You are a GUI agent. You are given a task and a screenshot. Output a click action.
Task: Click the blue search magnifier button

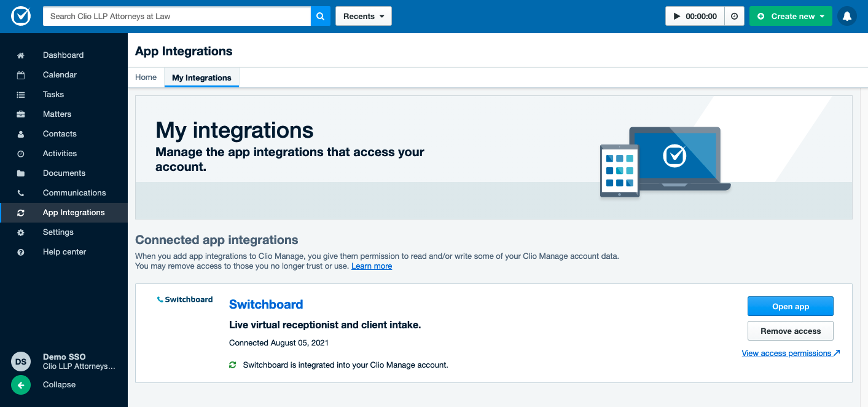(321, 16)
